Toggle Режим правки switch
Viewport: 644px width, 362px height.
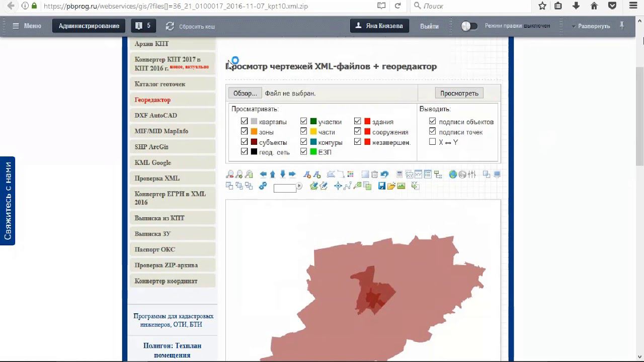tap(469, 26)
